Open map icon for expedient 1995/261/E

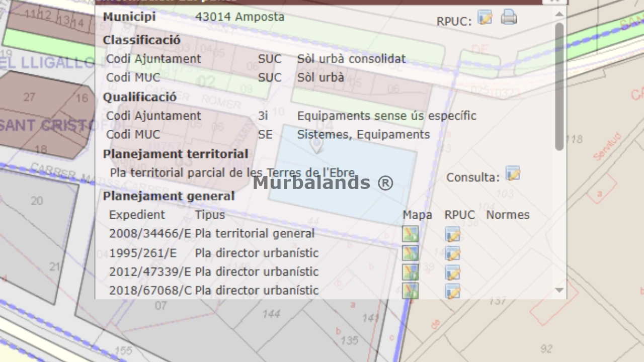(410, 253)
